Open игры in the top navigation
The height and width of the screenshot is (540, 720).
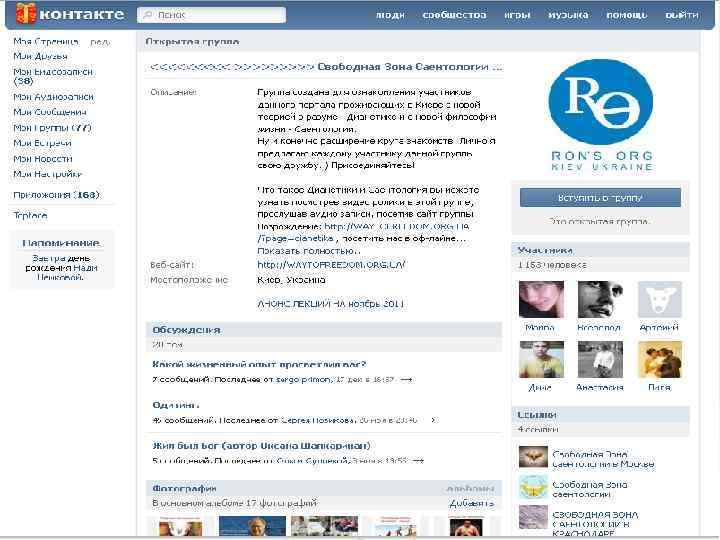(x=517, y=15)
